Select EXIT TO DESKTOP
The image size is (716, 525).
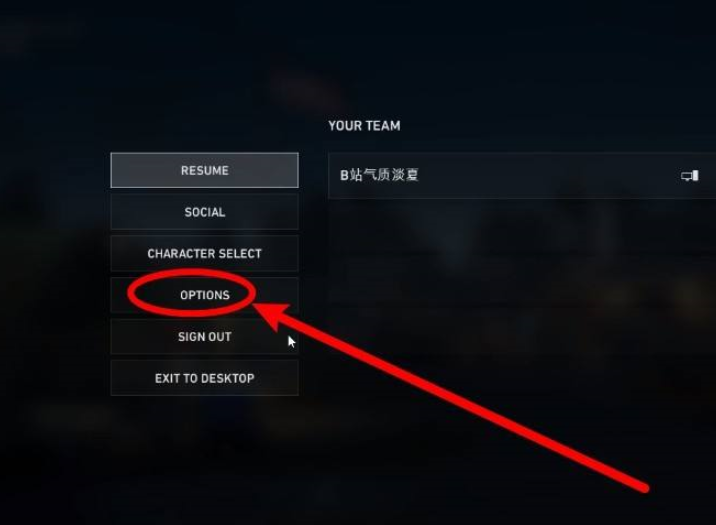[205, 378]
